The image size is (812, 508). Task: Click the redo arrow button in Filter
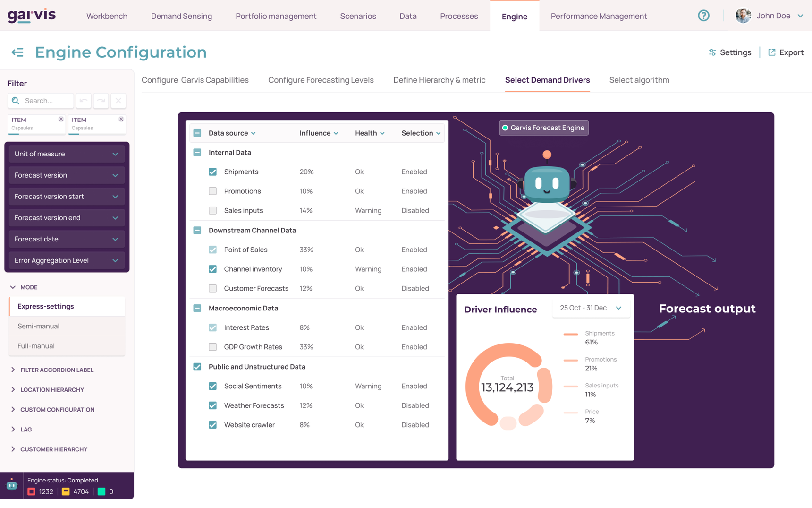click(101, 101)
